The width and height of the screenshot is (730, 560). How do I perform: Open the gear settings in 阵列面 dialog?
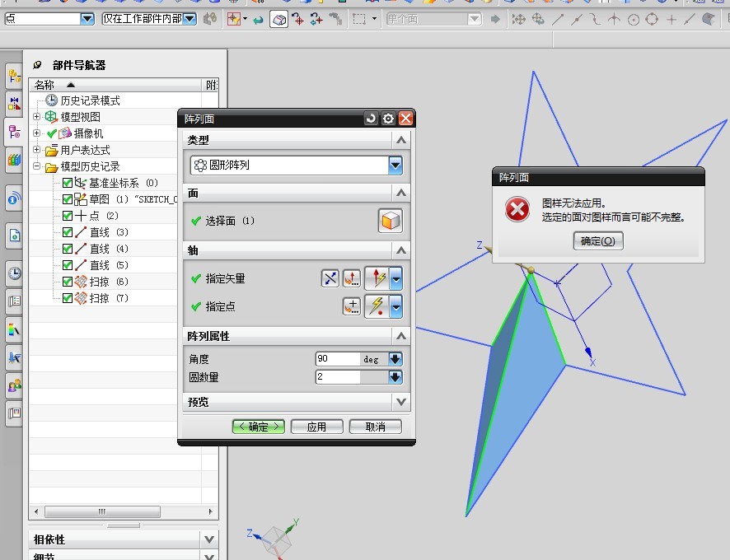pyautogui.click(x=388, y=119)
